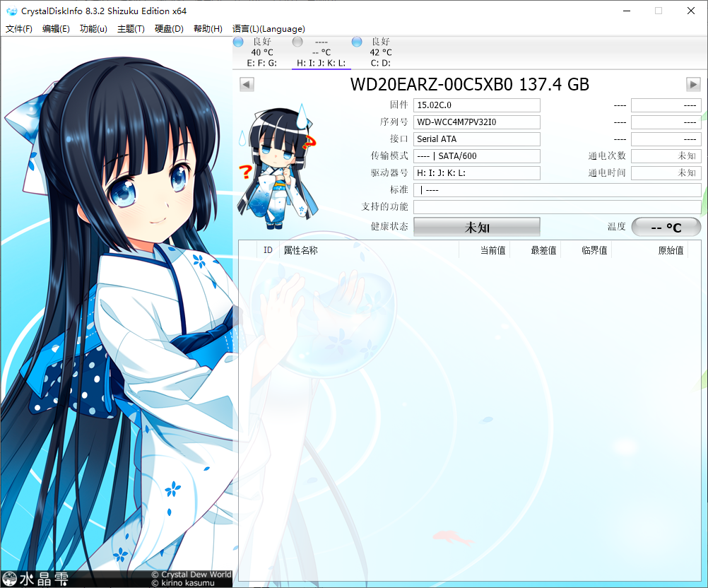The image size is (708, 588).
Task: Click the drive letter field H: I: J: K: L:
Action: pyautogui.click(x=477, y=173)
